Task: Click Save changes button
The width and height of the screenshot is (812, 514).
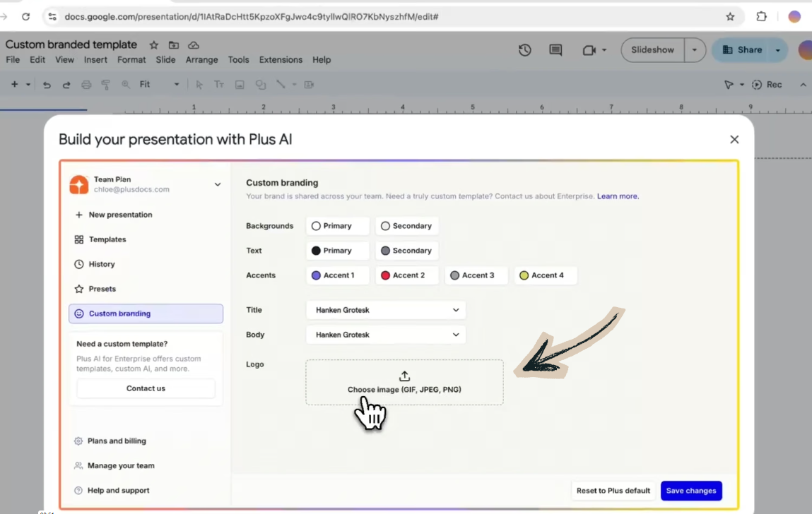Action: click(x=691, y=491)
